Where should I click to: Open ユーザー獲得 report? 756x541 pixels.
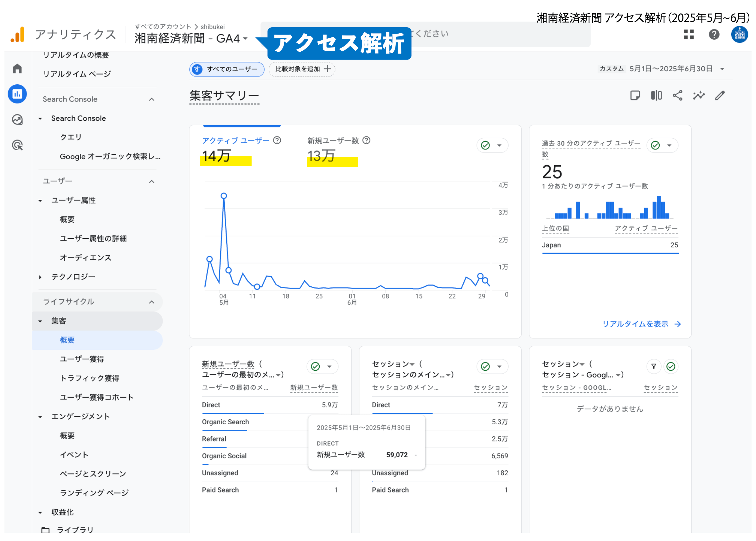pyautogui.click(x=82, y=359)
